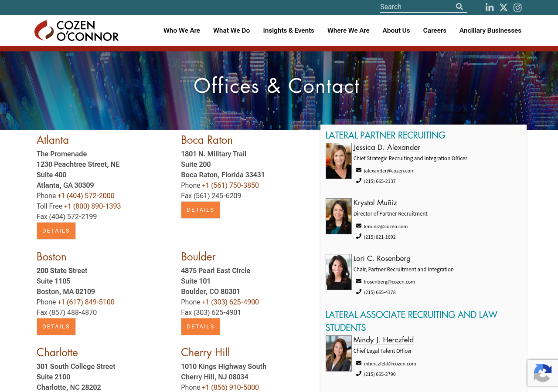Call Boston phone +1 (617) 849-5100
The height and width of the screenshot is (392, 558).
tap(86, 302)
